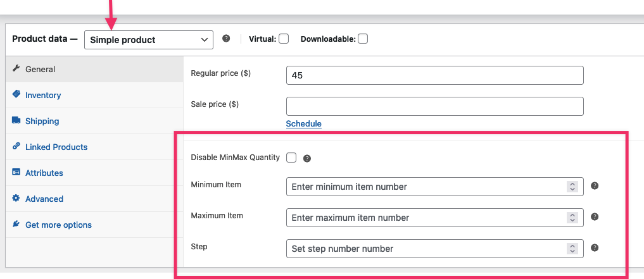Focus the Sale price input field
Viewport: 644px width, 279px height.
[x=434, y=106]
